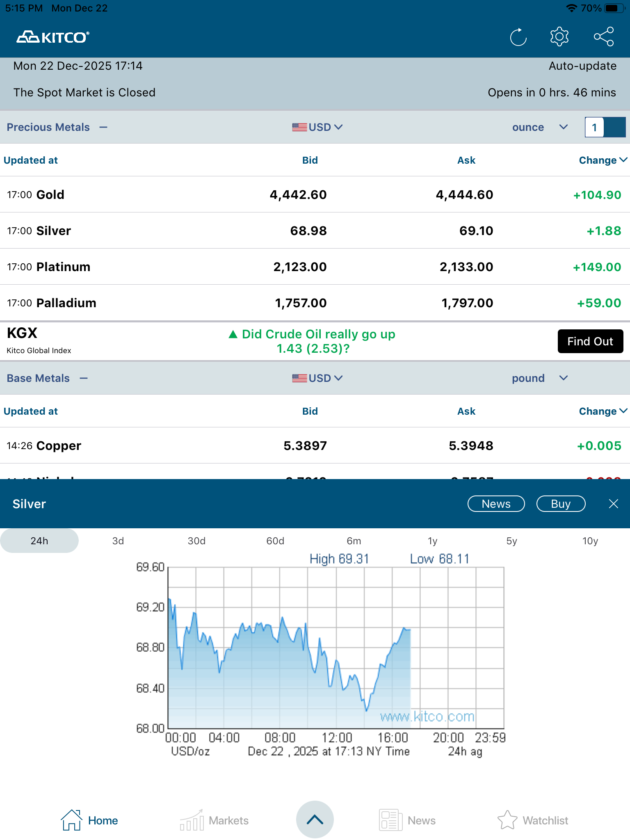This screenshot has width=630, height=840.
Task: Select the 60d chart range
Action: tap(275, 541)
